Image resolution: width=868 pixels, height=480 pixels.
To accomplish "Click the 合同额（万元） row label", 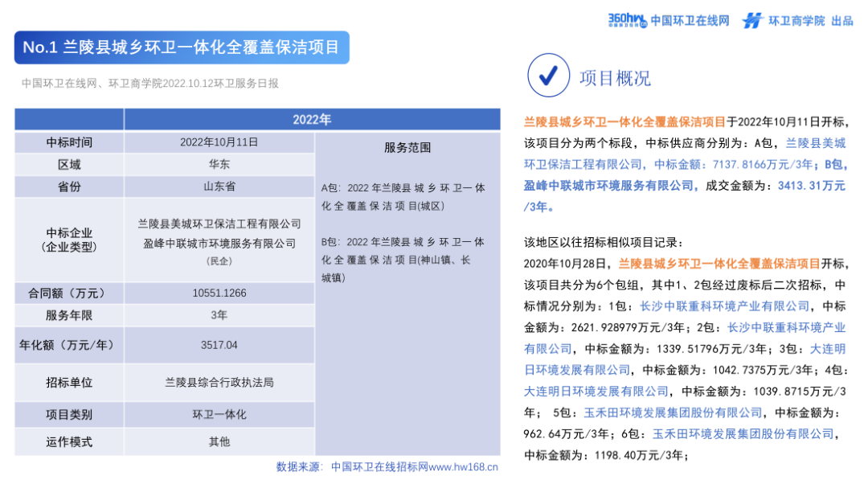I will 69,293.
